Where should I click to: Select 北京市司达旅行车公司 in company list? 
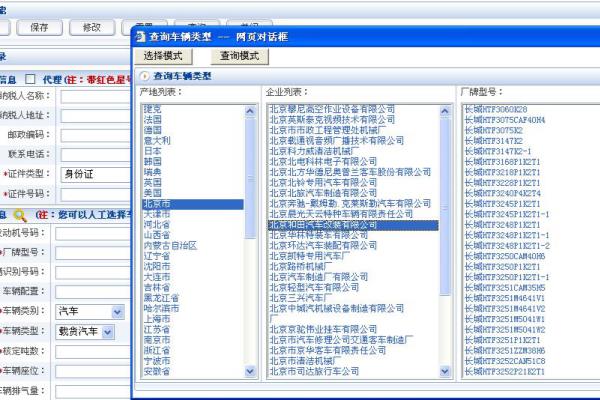pos(314,371)
